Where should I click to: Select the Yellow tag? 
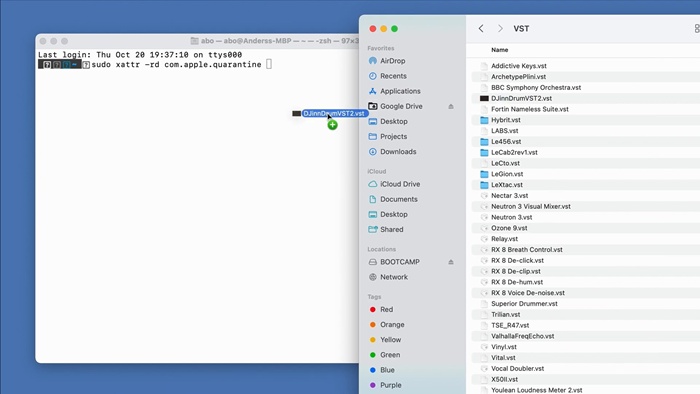tap(390, 340)
